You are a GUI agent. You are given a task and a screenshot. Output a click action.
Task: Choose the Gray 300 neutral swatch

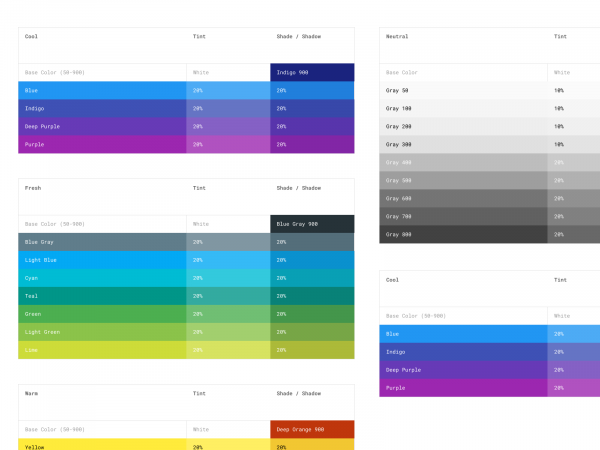[463, 144]
